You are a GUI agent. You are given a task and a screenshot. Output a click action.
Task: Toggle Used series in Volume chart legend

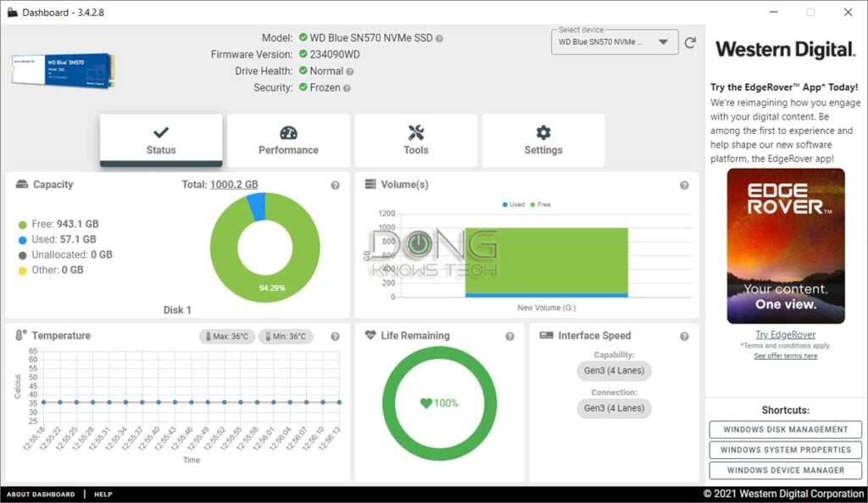point(513,204)
